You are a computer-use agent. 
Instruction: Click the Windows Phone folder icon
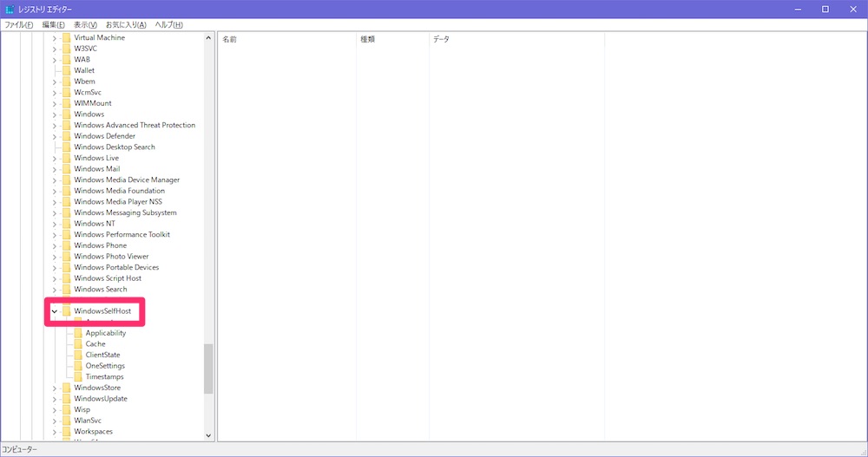[x=67, y=245]
